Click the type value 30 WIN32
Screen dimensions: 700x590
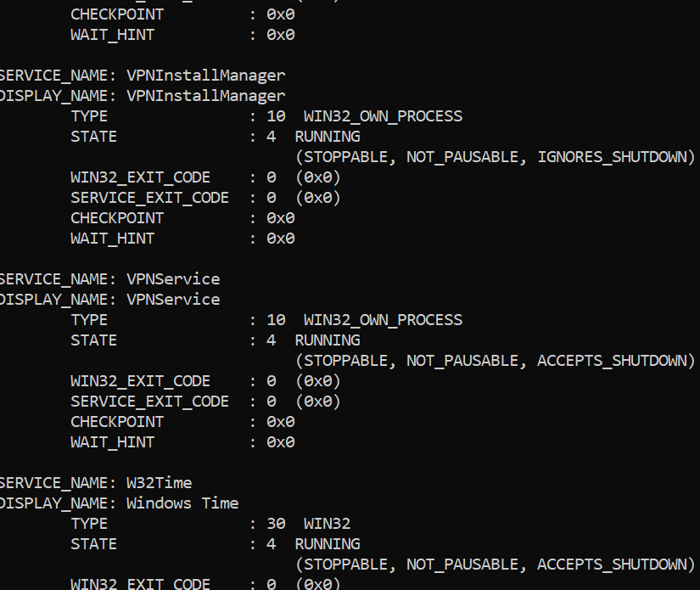pos(309,524)
